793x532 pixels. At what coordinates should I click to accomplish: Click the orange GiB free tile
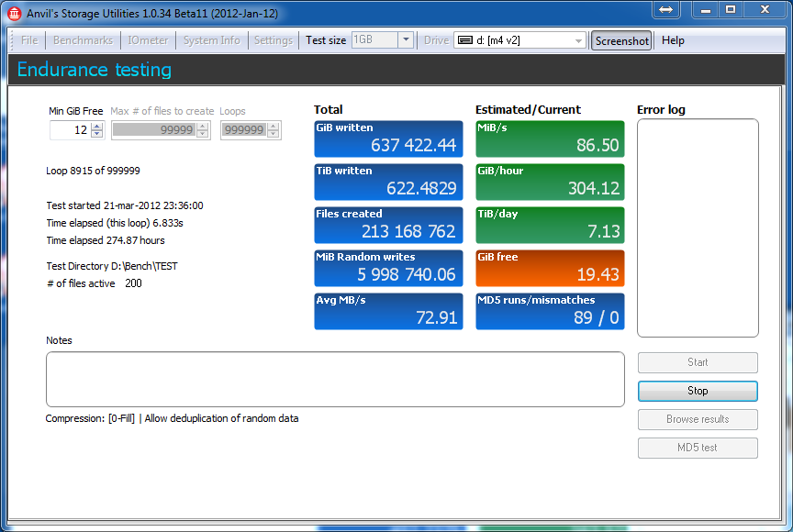tap(551, 268)
